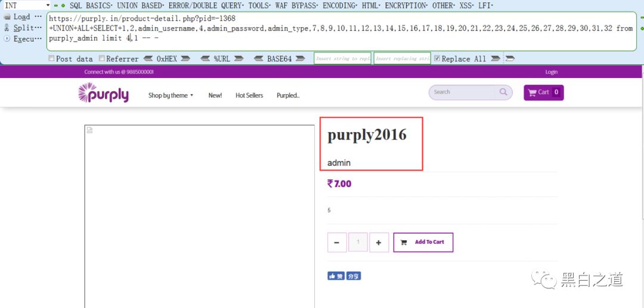The height and width of the screenshot is (308, 644).
Task: Click the last arrow on the HackBar bottom row
Action: coord(510,58)
